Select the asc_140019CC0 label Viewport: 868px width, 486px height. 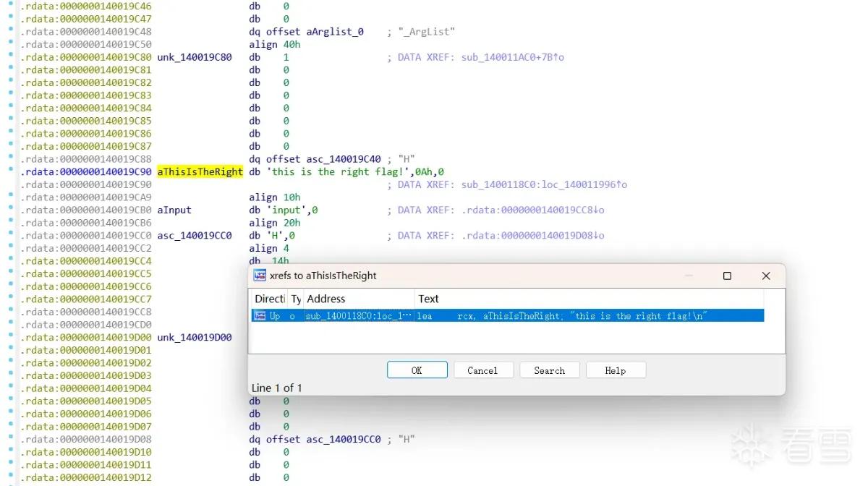click(x=195, y=236)
